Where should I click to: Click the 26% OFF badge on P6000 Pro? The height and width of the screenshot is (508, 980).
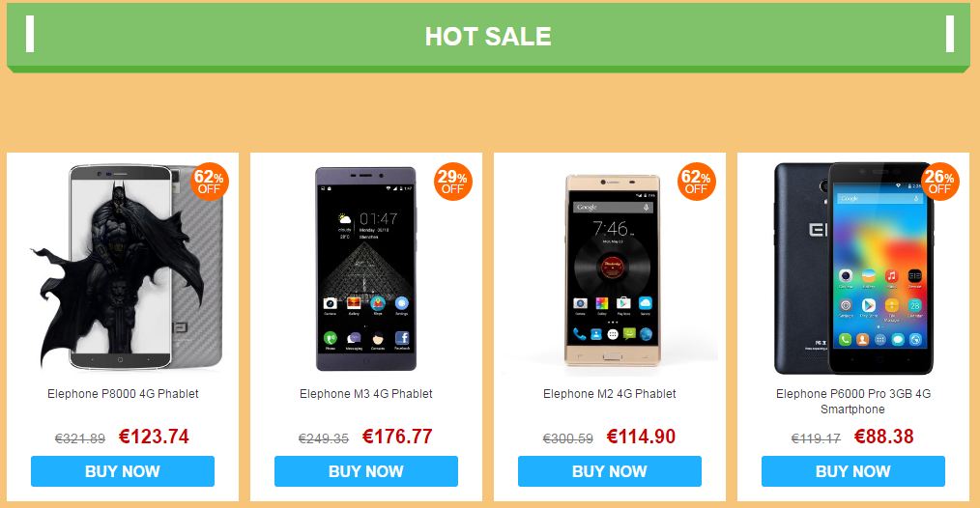point(939,182)
